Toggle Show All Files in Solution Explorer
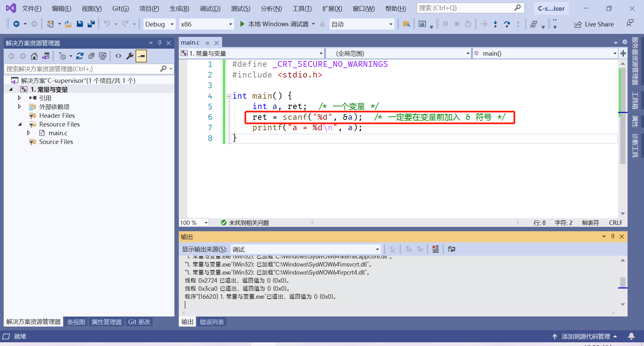The width and height of the screenshot is (644, 346). (x=103, y=56)
